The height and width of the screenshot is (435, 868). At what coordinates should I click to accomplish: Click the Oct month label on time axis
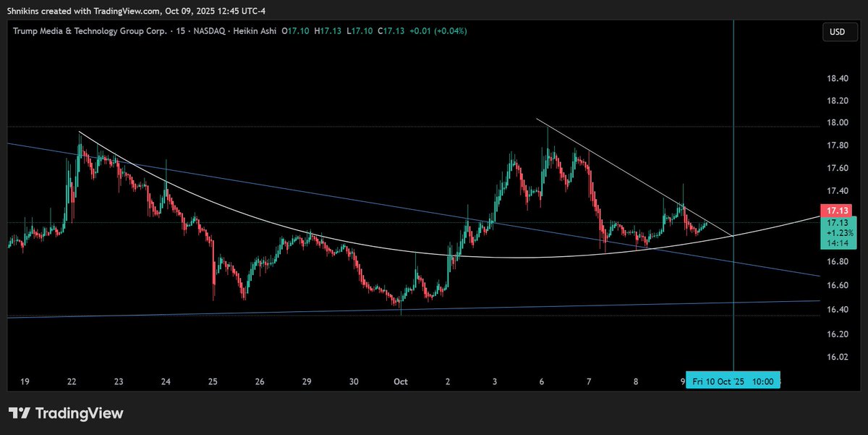click(x=401, y=381)
